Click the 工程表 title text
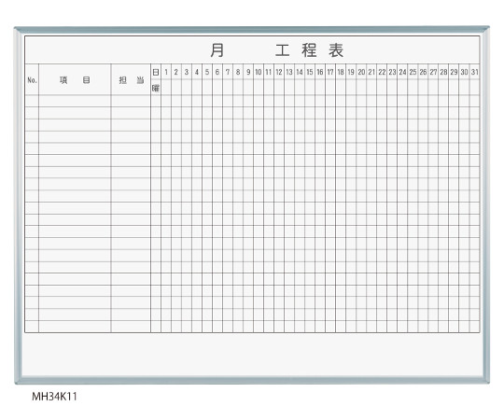The width and height of the screenshot is (504, 420). pyautogui.click(x=310, y=50)
